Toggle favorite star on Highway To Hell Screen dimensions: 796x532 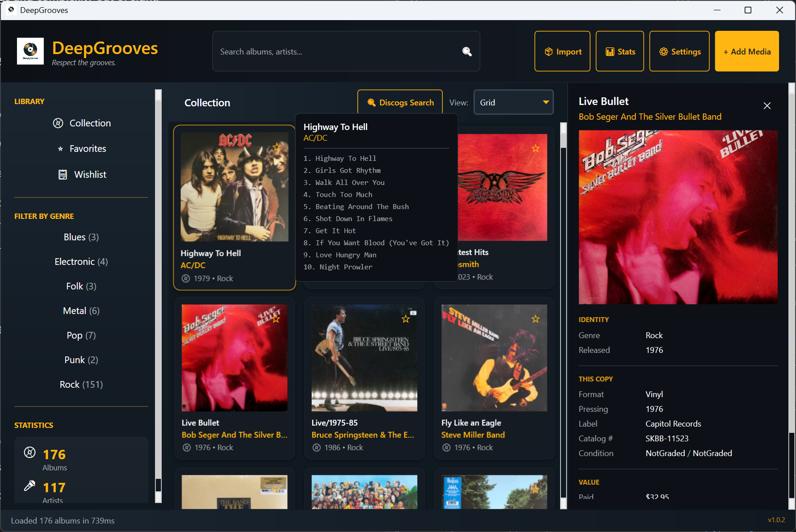(x=277, y=147)
